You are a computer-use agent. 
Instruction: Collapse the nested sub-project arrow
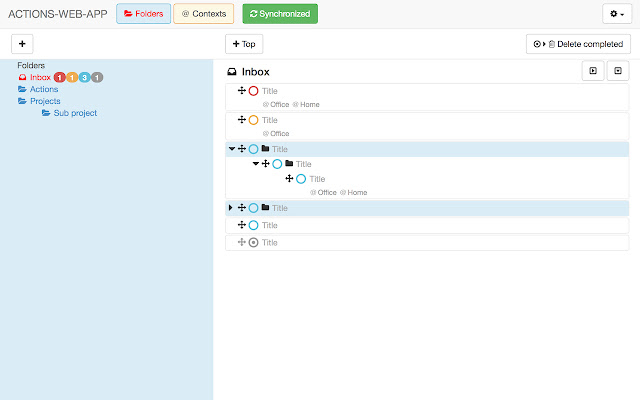pos(256,164)
